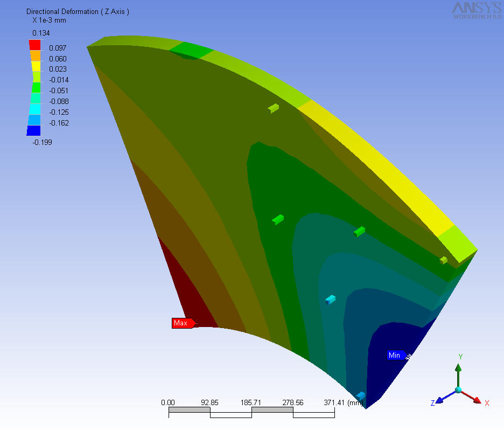Image resolution: width=504 pixels, height=431 pixels.
Task: Click the scale ruler value 0.00
Action: point(168,402)
